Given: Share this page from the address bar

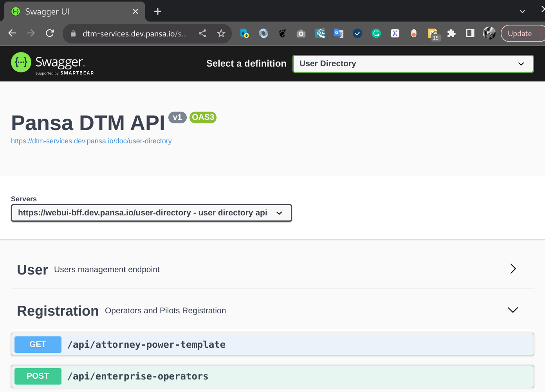Looking at the screenshot, I should (202, 33).
